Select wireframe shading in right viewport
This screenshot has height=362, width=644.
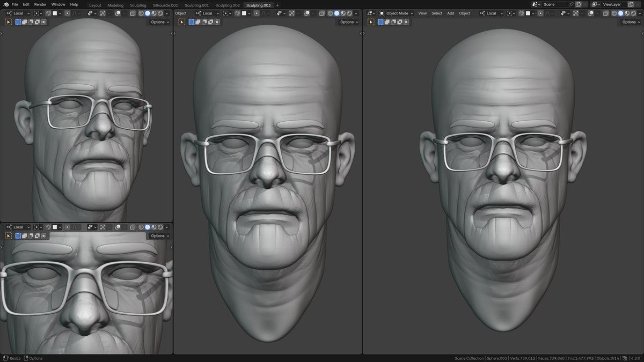pyautogui.click(x=614, y=13)
